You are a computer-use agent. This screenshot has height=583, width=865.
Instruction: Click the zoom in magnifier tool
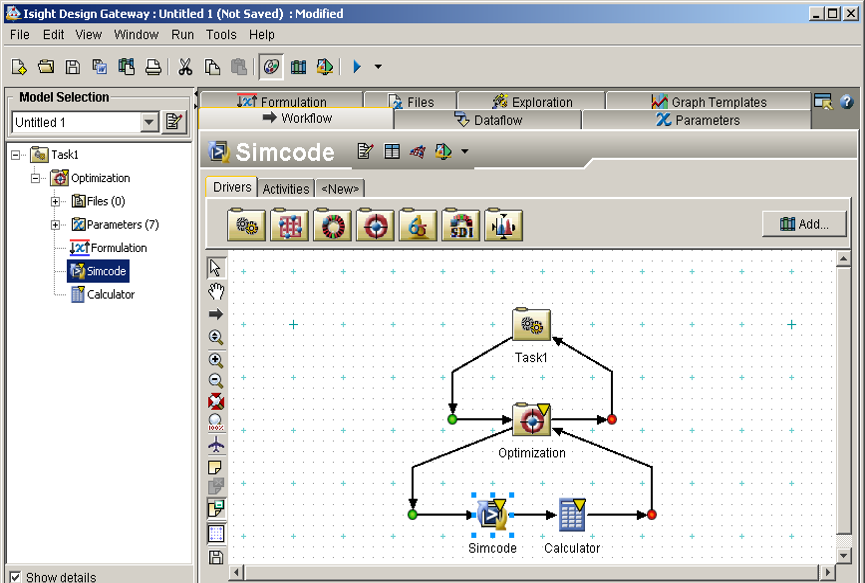point(216,360)
